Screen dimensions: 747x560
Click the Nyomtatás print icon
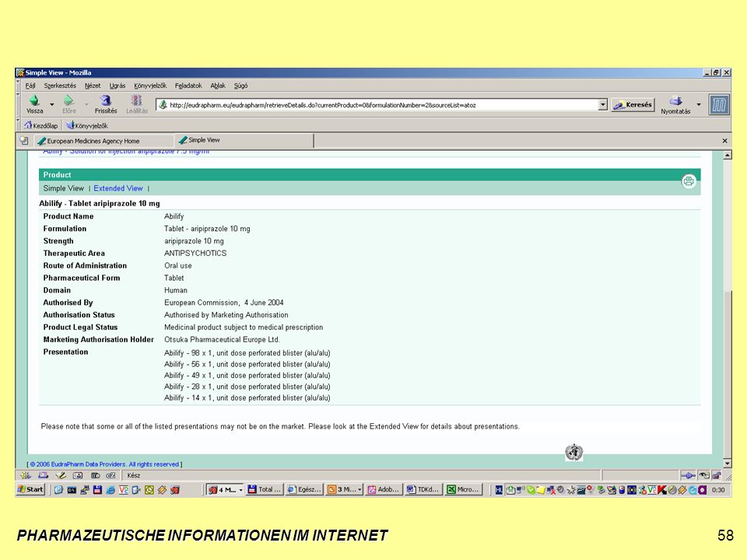coord(675,100)
